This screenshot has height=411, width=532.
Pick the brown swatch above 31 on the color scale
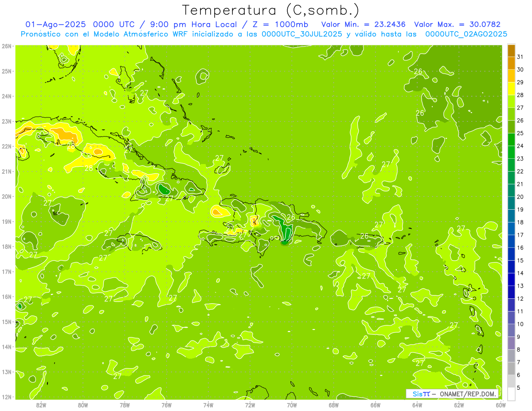point(511,51)
